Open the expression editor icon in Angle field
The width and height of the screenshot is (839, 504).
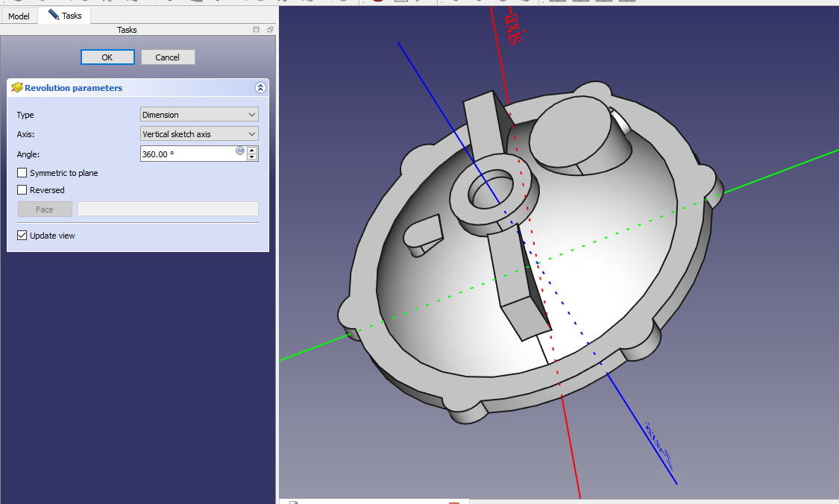(240, 151)
